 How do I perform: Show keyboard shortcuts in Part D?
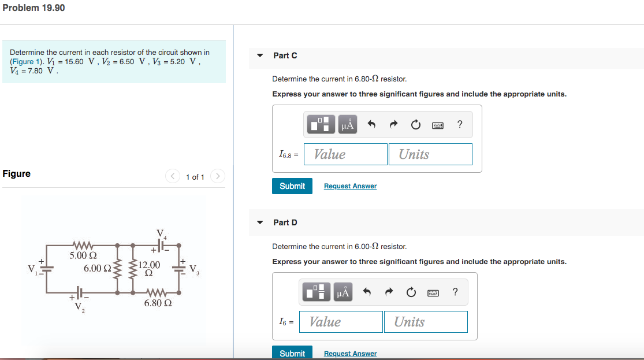pyautogui.click(x=433, y=293)
